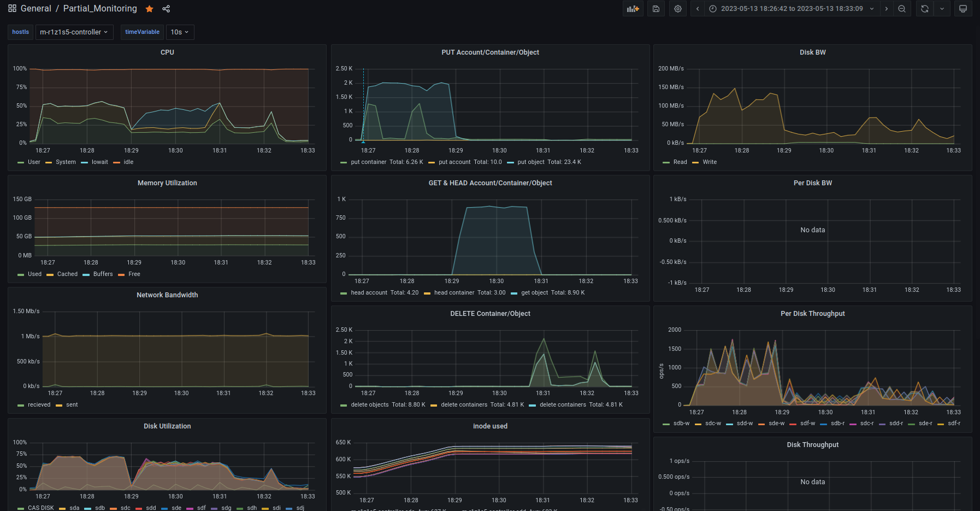The width and height of the screenshot is (980, 511).
Task: Open dashboard settings gear
Action: [x=678, y=9]
